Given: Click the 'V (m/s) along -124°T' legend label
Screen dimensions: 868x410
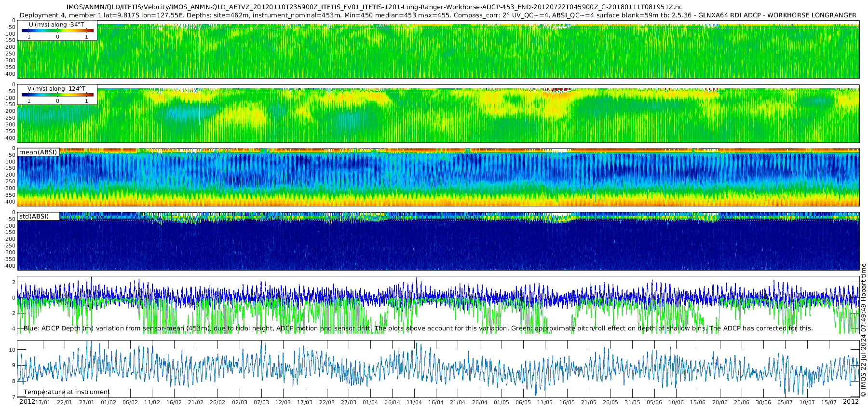Looking at the screenshot, I should [x=56, y=89].
